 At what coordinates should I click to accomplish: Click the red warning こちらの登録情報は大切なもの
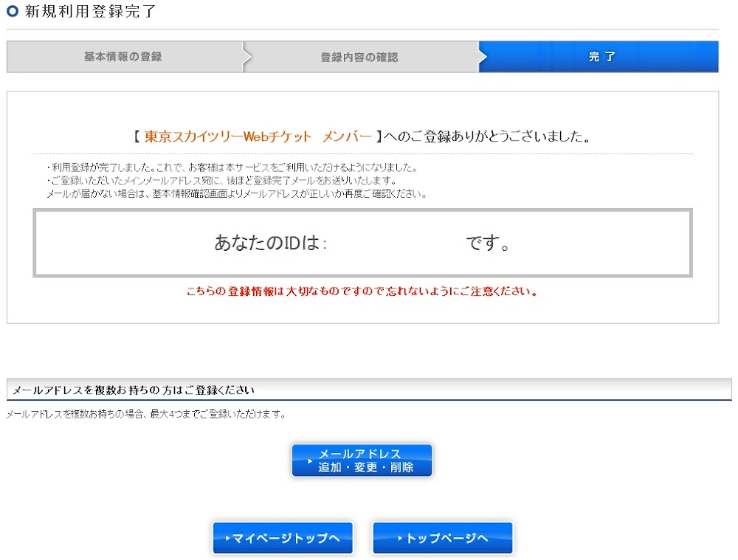coord(362,291)
